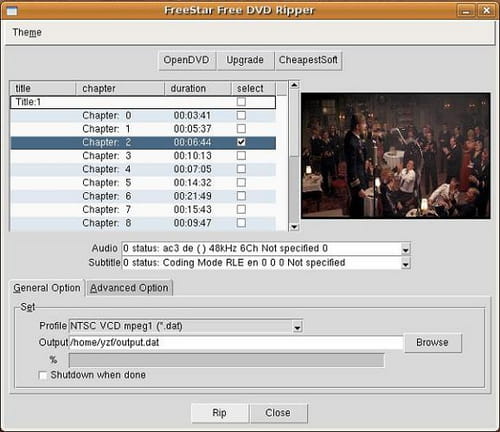The image size is (500, 432).
Task: Click the DVD video preview image
Action: (396, 156)
